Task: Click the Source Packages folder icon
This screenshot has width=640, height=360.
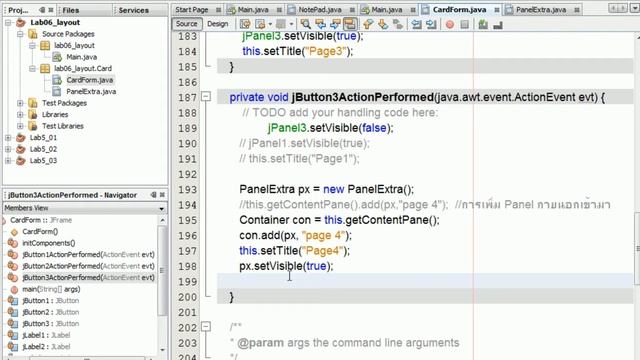Action: coord(33,34)
